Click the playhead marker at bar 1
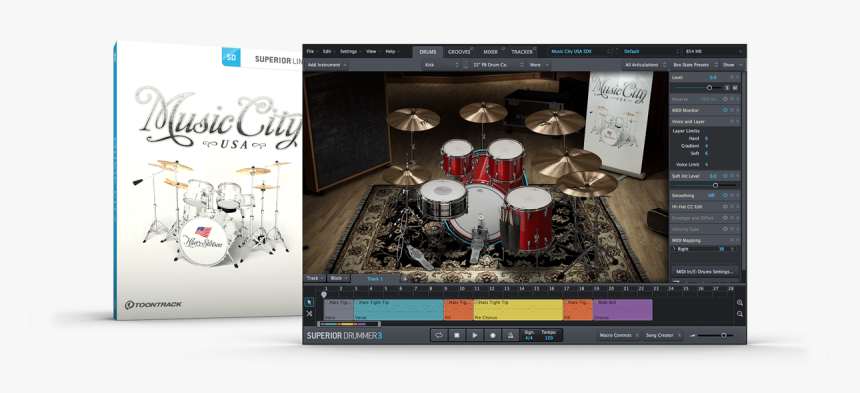Viewport: 860px width, 393px height. (324, 294)
